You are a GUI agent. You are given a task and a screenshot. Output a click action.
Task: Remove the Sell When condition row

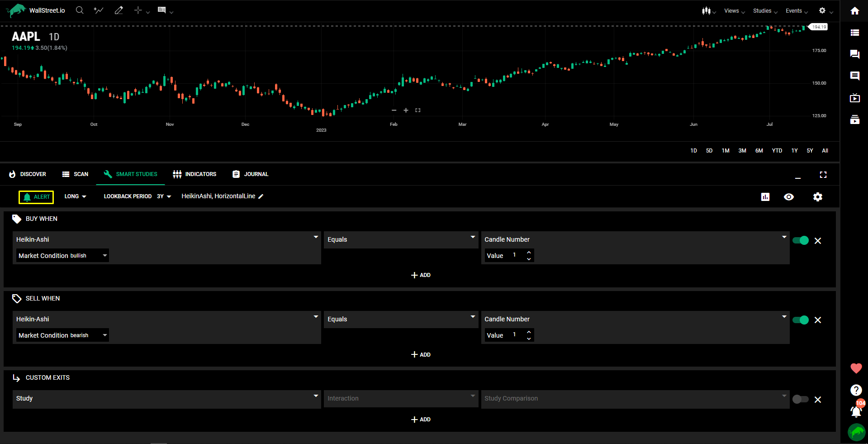pos(818,320)
